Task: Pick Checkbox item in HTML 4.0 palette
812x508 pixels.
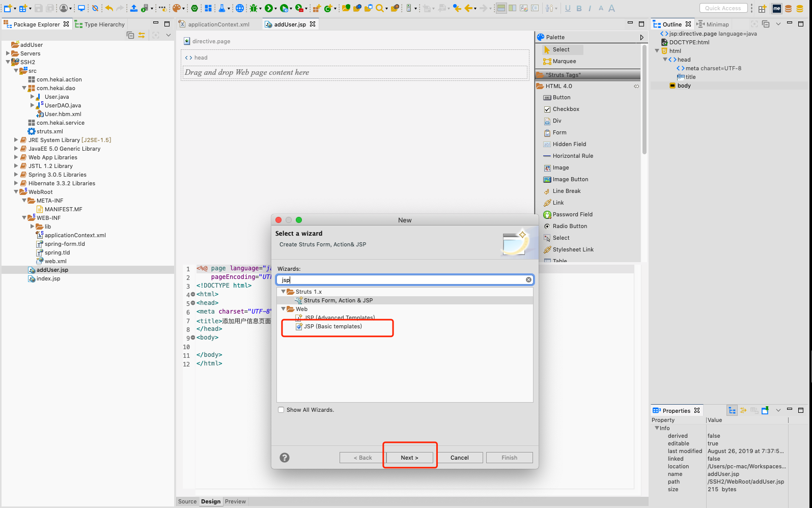Action: 562,109
